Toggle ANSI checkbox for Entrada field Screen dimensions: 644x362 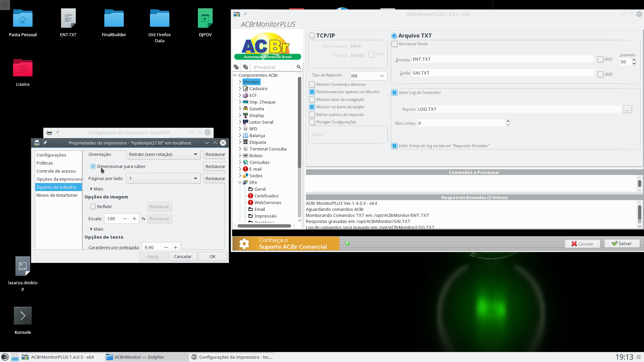[600, 59]
